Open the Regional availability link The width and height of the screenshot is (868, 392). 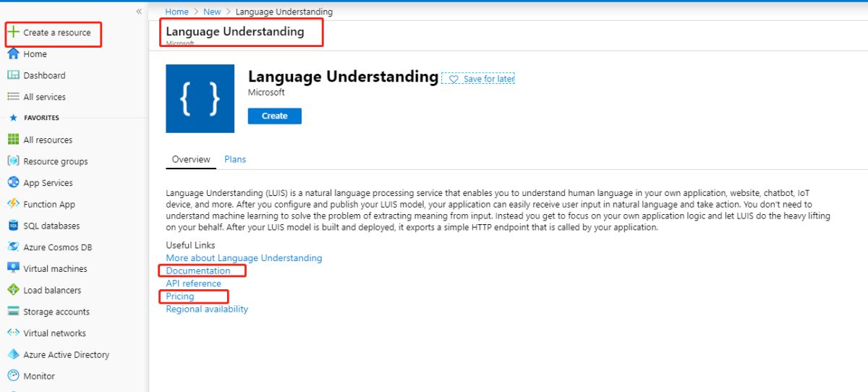[x=207, y=309]
